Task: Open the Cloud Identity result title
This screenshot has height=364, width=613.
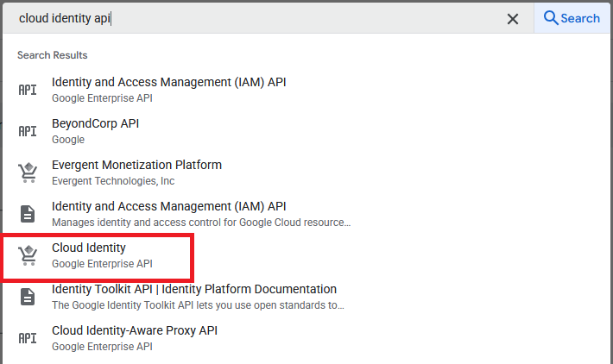Action: (x=89, y=248)
